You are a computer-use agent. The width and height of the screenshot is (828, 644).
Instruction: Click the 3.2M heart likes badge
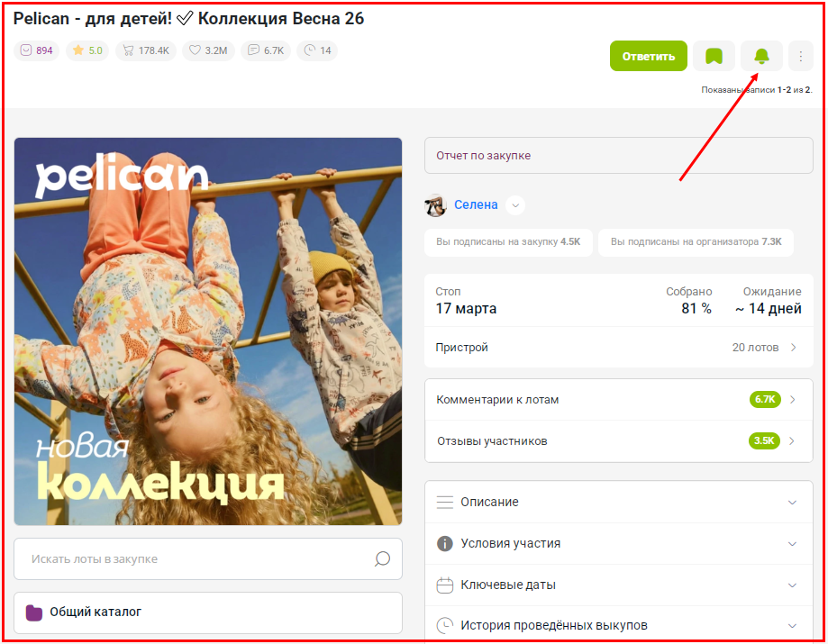click(x=209, y=50)
